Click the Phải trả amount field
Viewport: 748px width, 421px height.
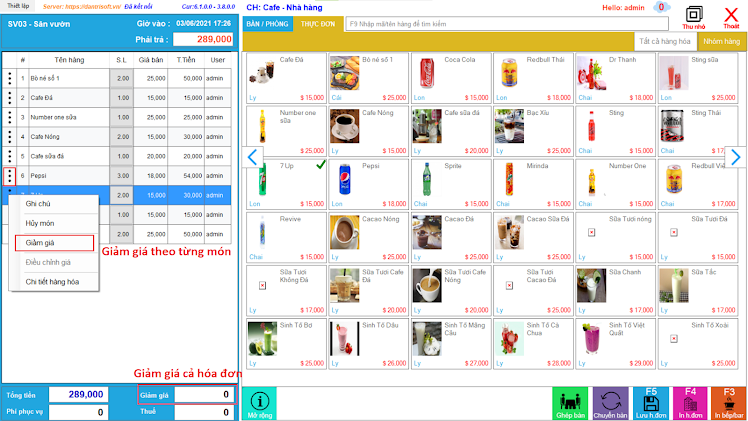pyautogui.click(x=203, y=39)
